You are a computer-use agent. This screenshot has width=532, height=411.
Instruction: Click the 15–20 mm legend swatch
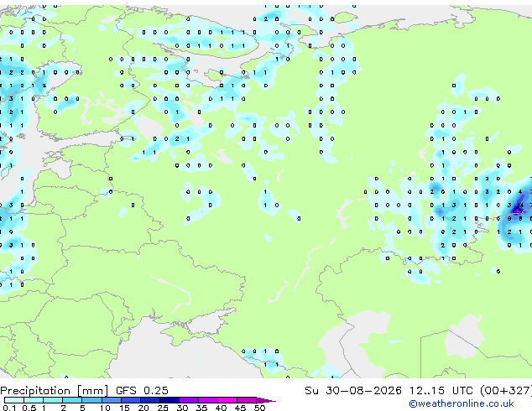130,400
